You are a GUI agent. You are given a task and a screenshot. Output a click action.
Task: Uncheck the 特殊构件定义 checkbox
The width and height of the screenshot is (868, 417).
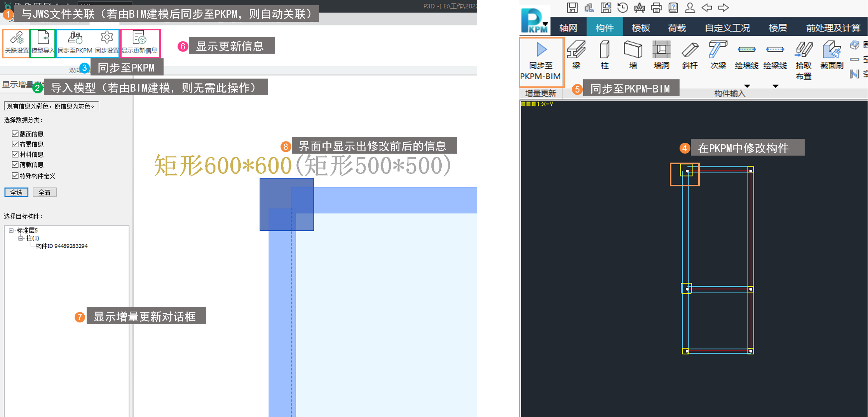[x=15, y=176]
